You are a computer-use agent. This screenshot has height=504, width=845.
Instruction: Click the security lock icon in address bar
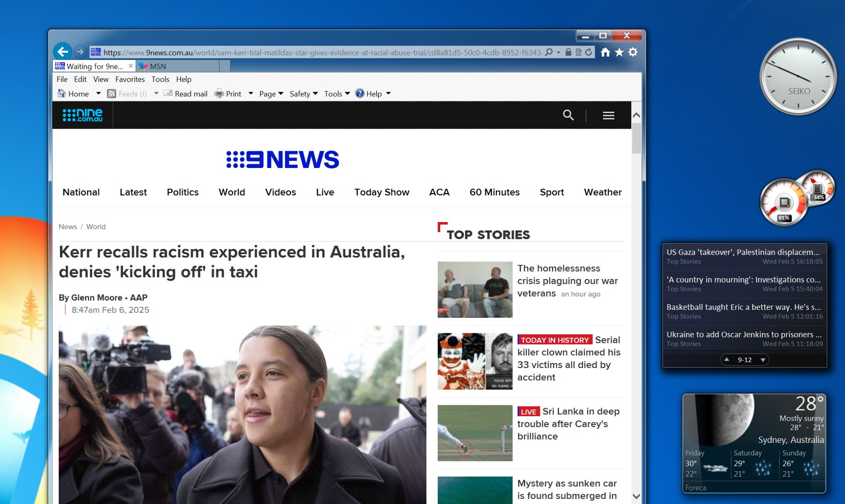point(568,52)
